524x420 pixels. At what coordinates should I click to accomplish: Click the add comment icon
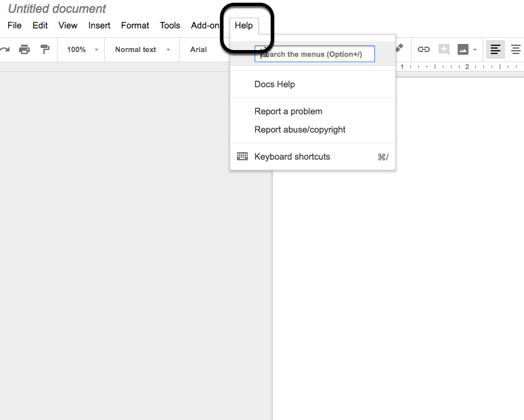[x=444, y=49]
